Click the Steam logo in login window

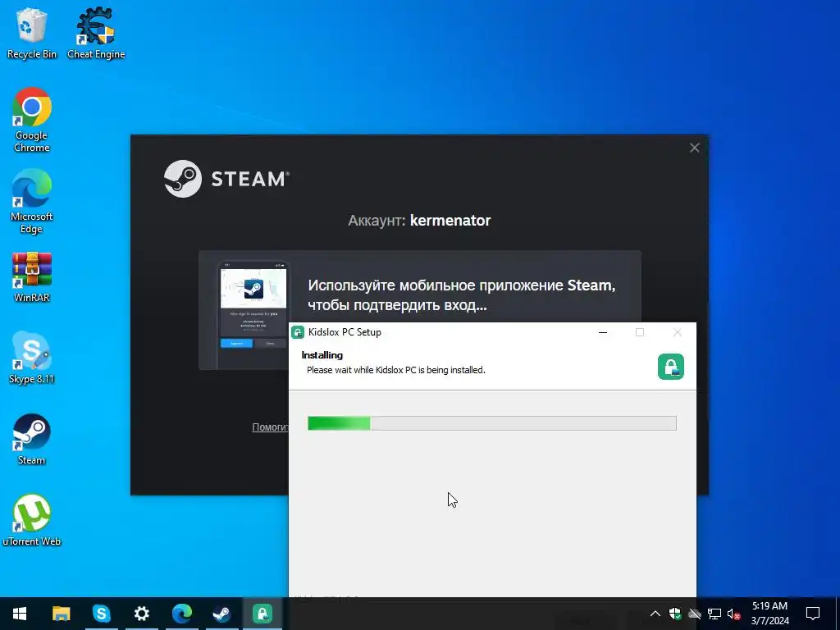point(226,178)
